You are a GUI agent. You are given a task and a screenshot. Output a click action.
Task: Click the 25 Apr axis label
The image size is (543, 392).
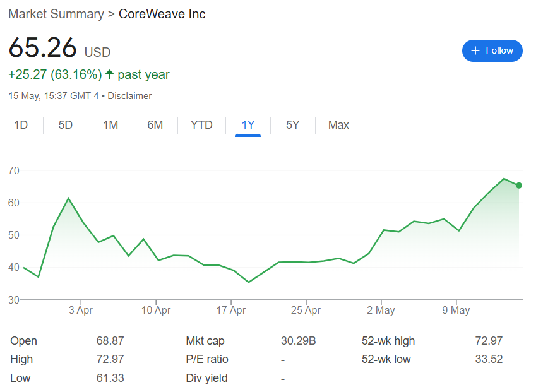306,310
